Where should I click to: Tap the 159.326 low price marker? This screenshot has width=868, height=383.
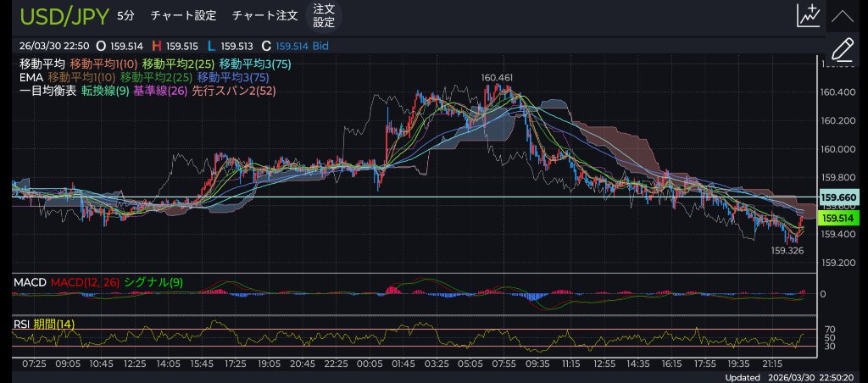point(787,251)
